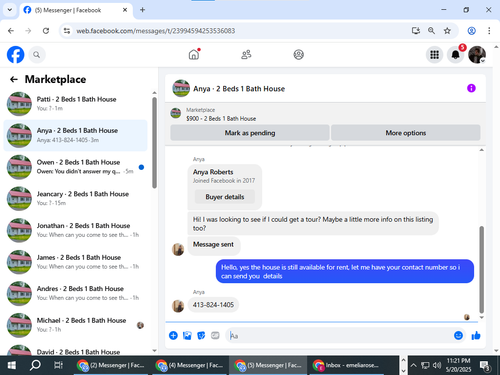Send a thumbs up like
Viewport: 500px width, 375px height.
[476, 335]
